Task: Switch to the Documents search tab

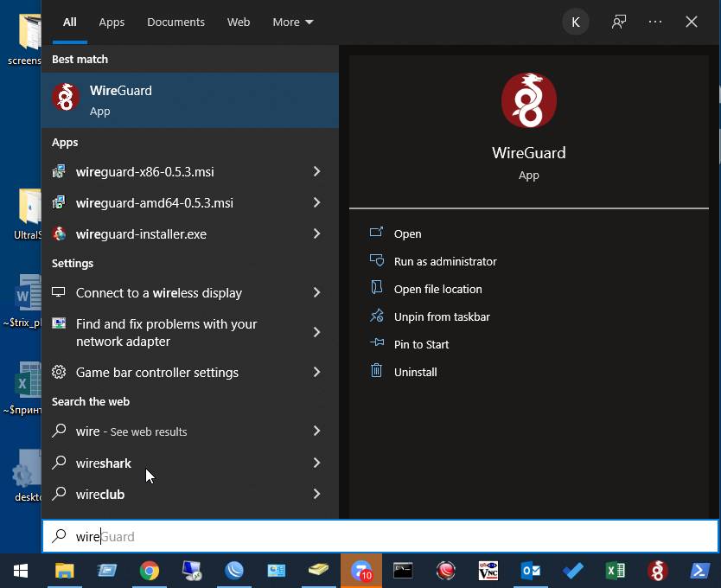Action: point(175,22)
